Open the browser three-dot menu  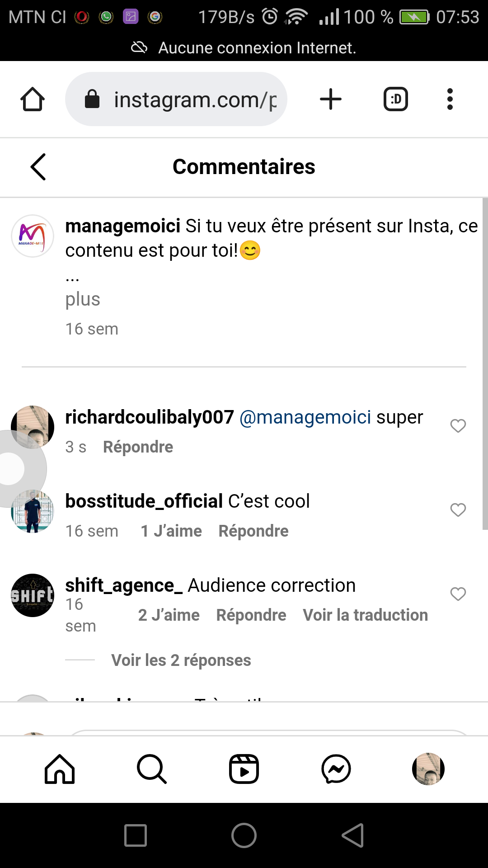tap(450, 99)
